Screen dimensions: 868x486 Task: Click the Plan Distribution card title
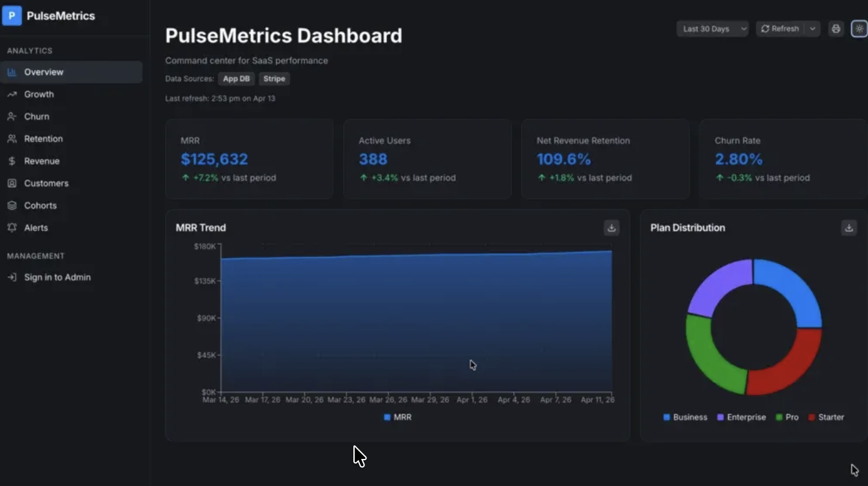(687, 228)
